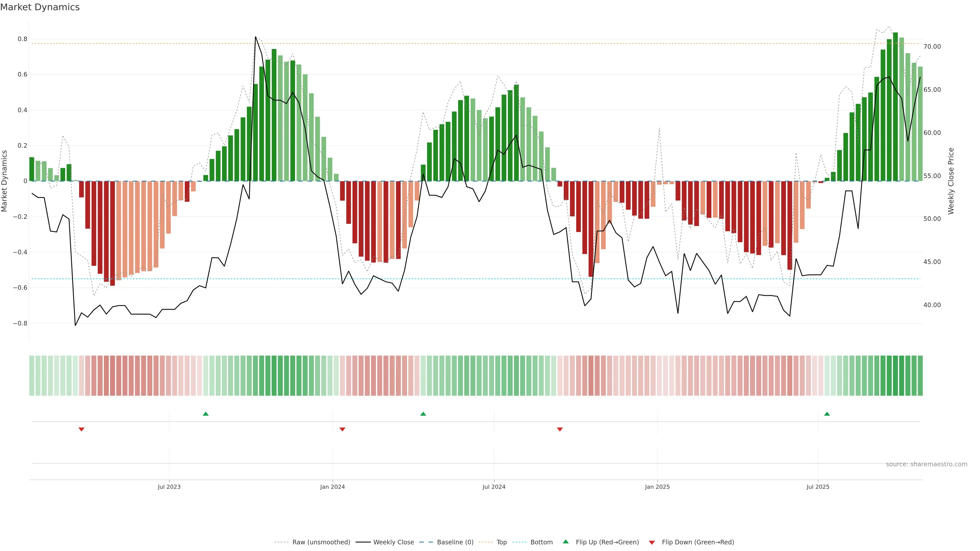This screenshot has height=551, width=980.
Task: Click the Weekly Close Price axis title
Action: 951,181
